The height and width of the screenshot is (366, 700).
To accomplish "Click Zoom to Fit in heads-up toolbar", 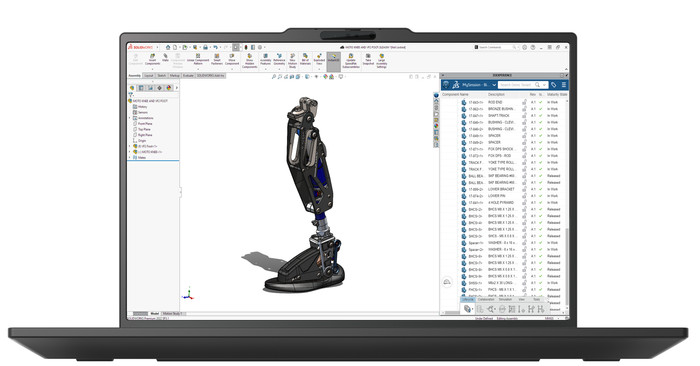I will point(274,77).
